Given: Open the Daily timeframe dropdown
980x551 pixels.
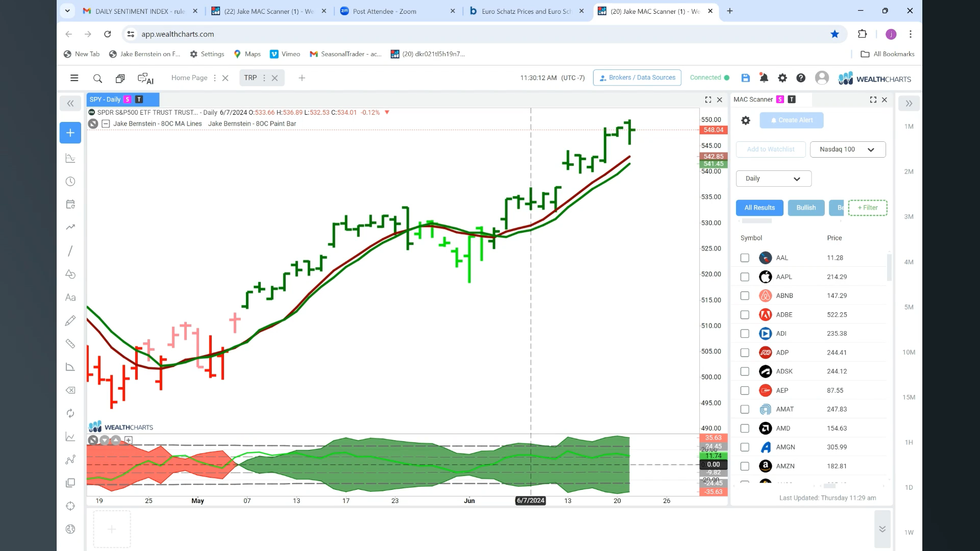Looking at the screenshot, I should (773, 179).
